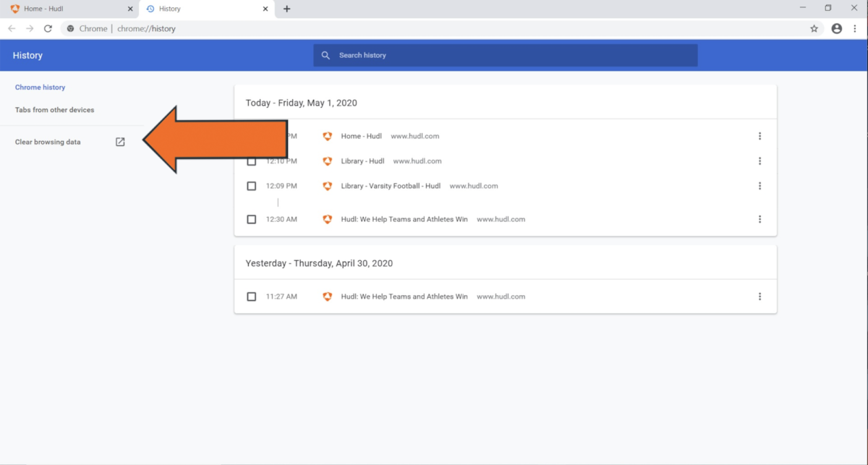Image resolution: width=868 pixels, height=465 pixels.
Task: Select Chrome history in sidebar
Action: point(41,87)
